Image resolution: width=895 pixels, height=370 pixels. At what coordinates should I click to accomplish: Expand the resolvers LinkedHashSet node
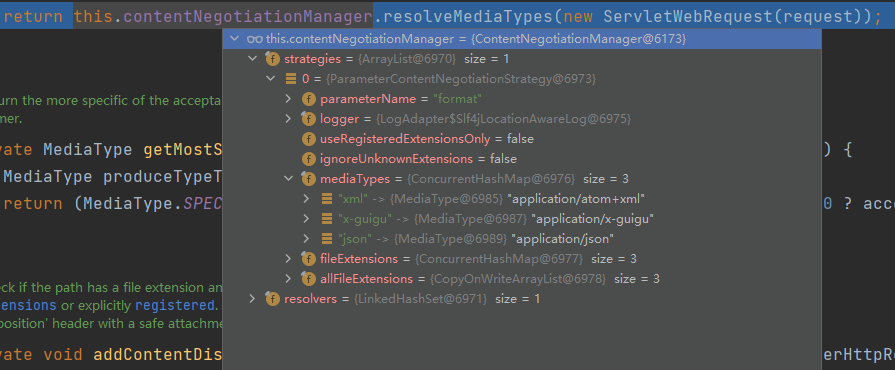[x=252, y=299]
